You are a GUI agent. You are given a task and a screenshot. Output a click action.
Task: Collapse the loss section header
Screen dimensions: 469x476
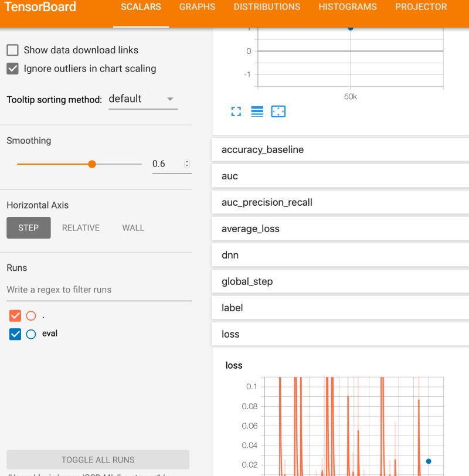(x=340, y=334)
